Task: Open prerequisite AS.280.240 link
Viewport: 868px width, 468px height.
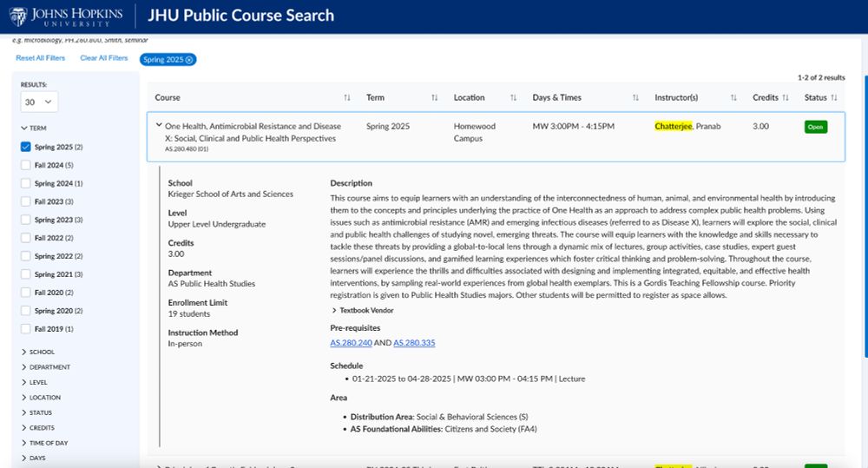Action: [x=351, y=343]
